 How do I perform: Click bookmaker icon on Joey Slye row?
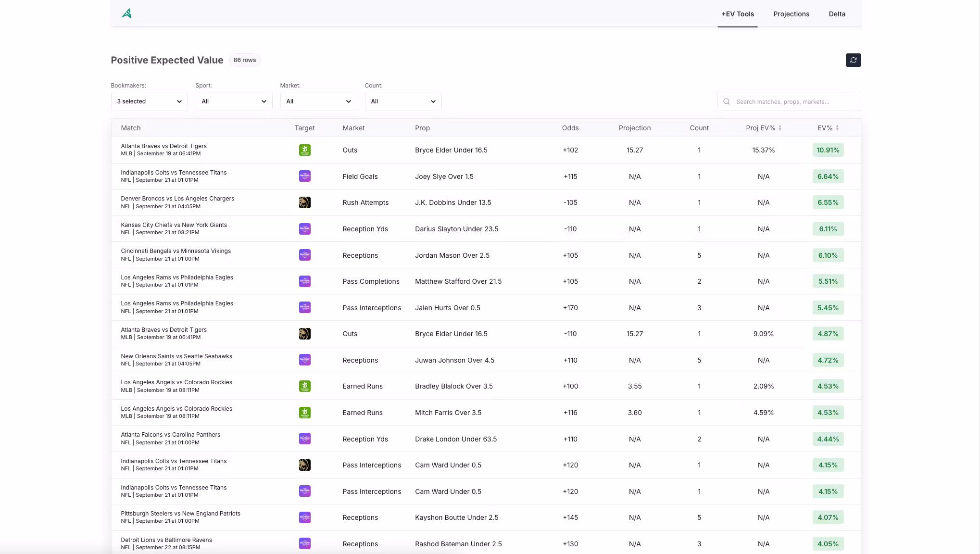point(304,176)
